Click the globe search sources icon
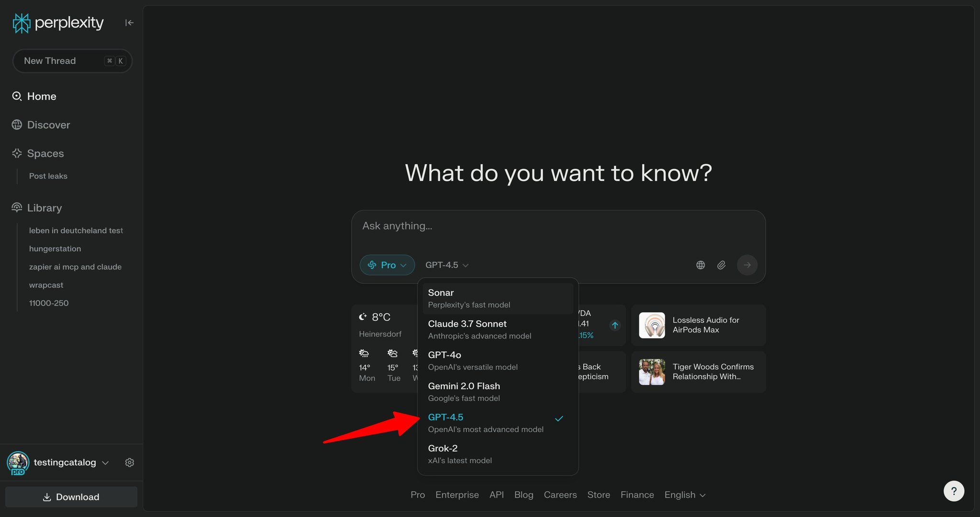 pos(701,265)
